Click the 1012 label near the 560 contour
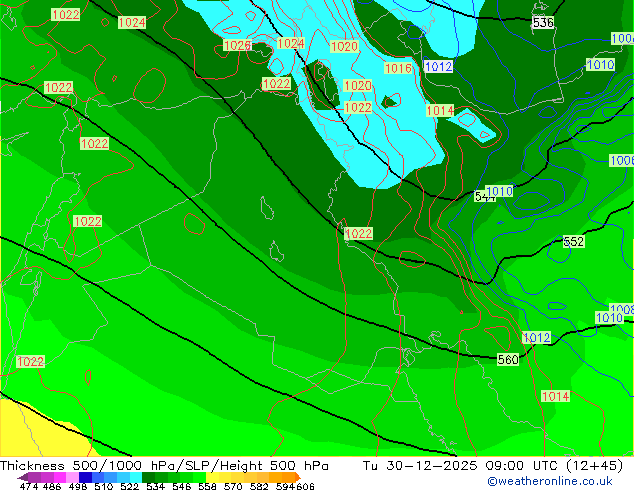 click(537, 338)
